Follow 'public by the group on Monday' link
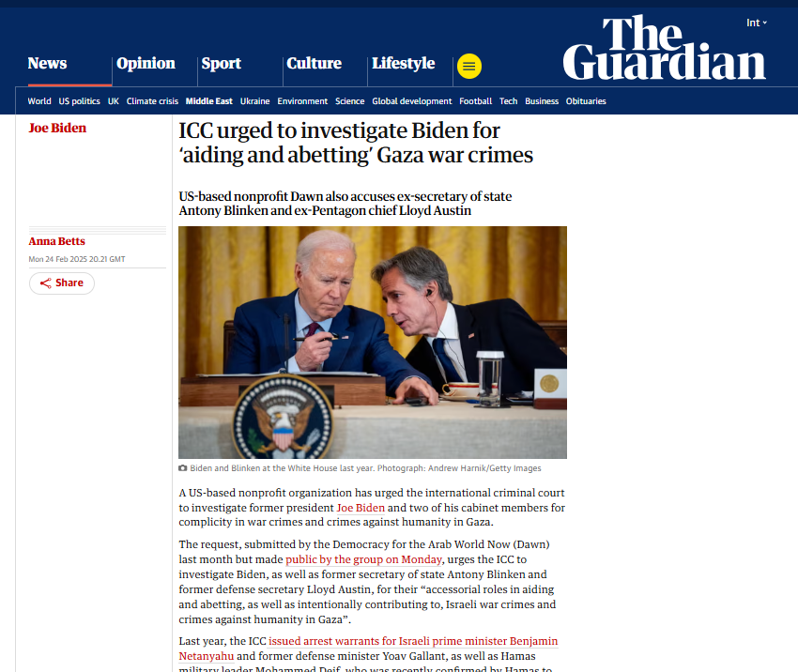Screen dimensions: 798x672 [363, 559]
